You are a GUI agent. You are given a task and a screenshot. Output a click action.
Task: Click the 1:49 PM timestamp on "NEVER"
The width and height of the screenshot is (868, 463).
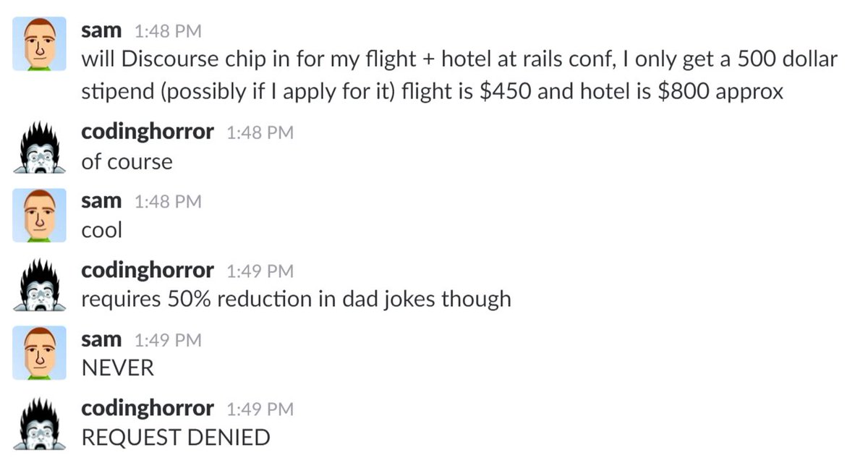[168, 341]
